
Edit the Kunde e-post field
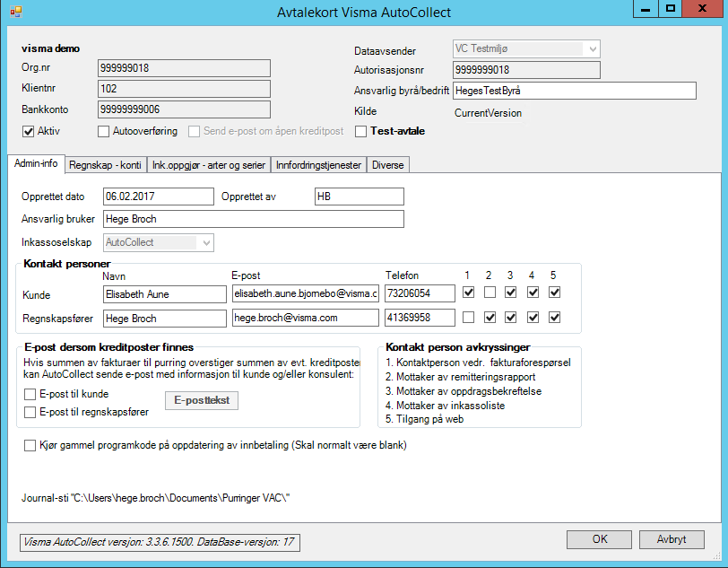(306, 293)
